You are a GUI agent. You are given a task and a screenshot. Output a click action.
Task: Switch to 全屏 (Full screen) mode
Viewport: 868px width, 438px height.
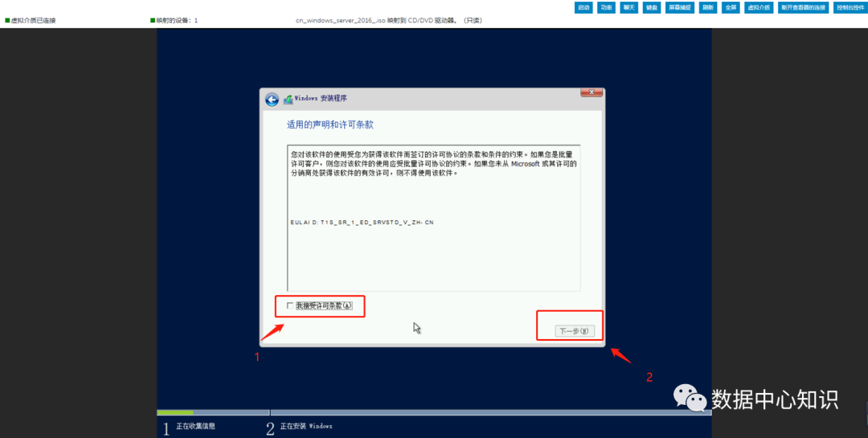pos(731,8)
